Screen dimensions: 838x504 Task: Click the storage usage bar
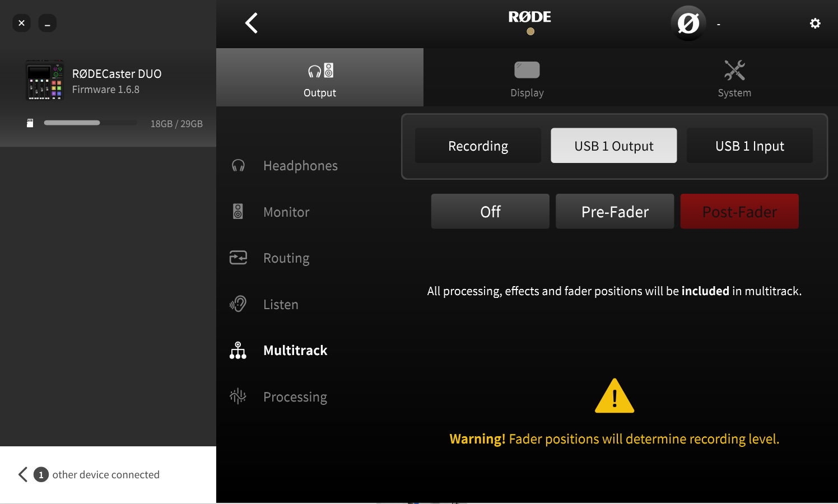(90, 123)
